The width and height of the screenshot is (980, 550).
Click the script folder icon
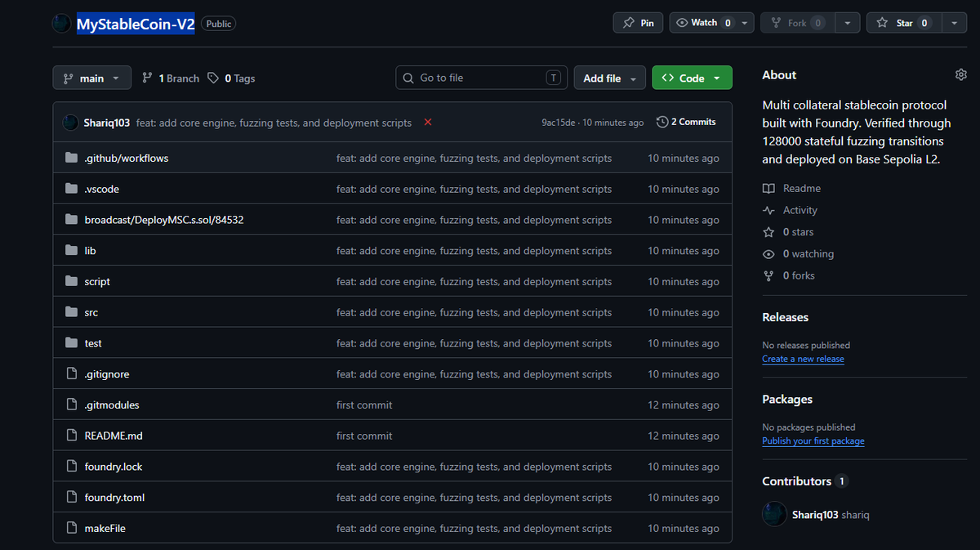(71, 281)
